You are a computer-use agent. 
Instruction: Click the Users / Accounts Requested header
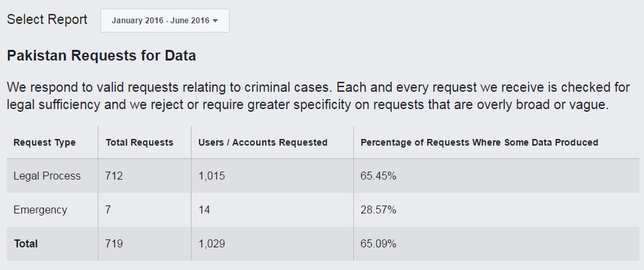click(x=263, y=142)
